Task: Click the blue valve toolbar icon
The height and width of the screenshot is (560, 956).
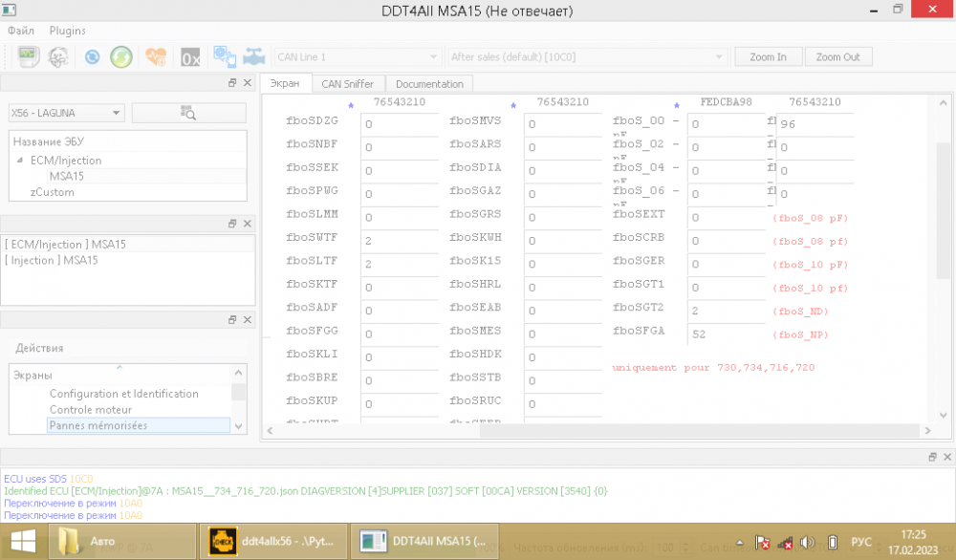Action: 253,56
